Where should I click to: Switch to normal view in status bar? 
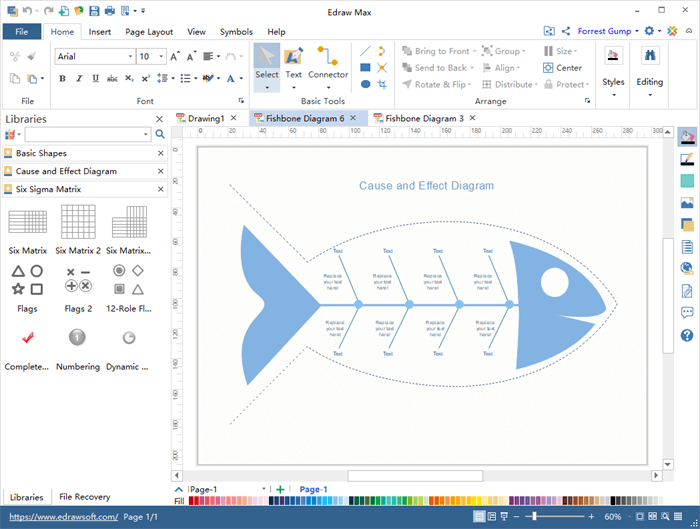click(479, 517)
